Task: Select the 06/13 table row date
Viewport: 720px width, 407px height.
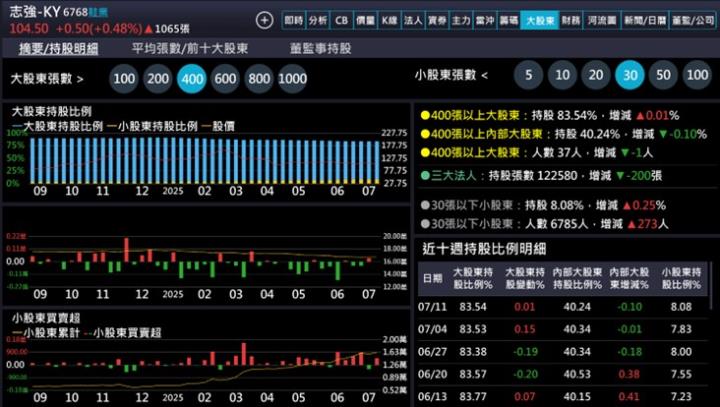Action: point(432,396)
